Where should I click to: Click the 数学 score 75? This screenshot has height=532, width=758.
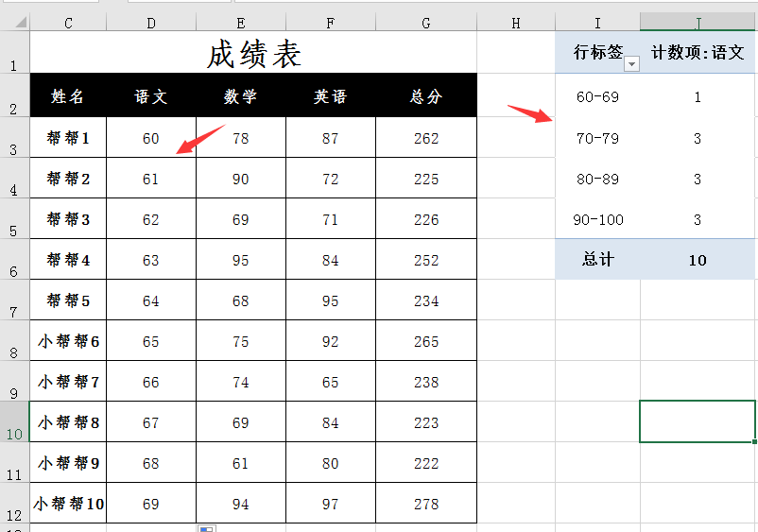[x=241, y=341]
